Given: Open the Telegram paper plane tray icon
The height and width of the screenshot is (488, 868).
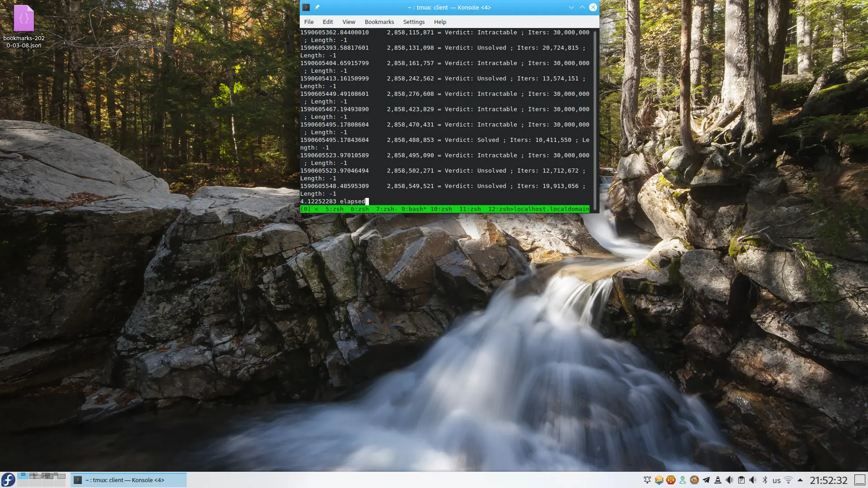Looking at the screenshot, I should tap(706, 480).
